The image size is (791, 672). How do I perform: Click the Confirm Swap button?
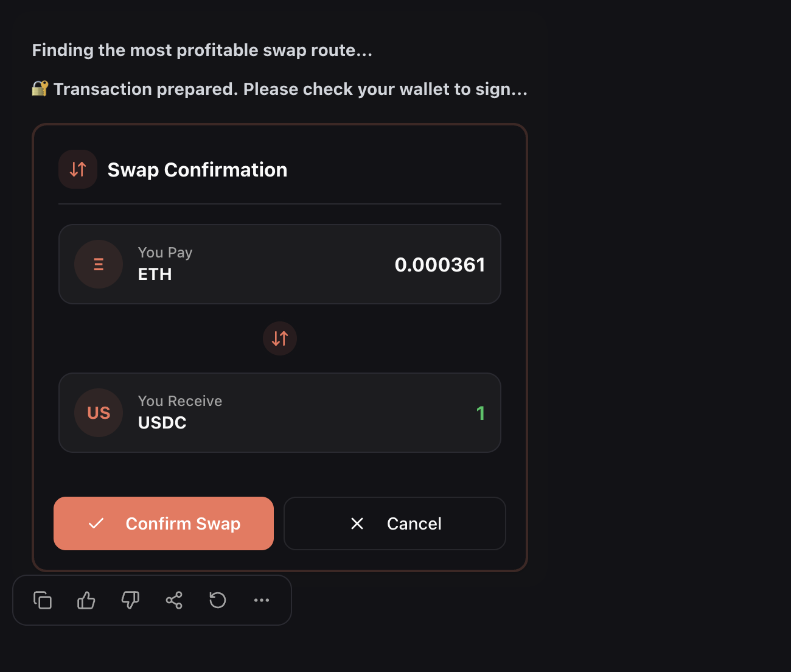click(163, 523)
